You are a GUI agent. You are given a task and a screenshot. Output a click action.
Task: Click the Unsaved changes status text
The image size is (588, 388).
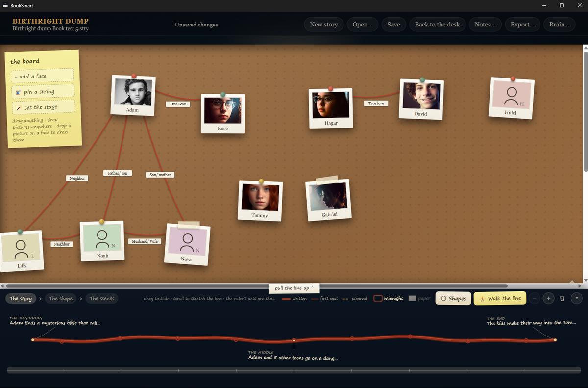click(x=196, y=25)
